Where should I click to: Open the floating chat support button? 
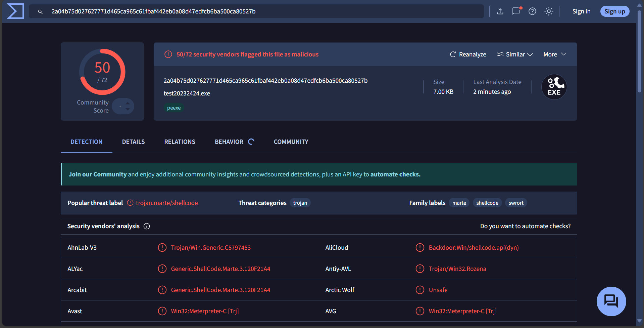pos(611,301)
